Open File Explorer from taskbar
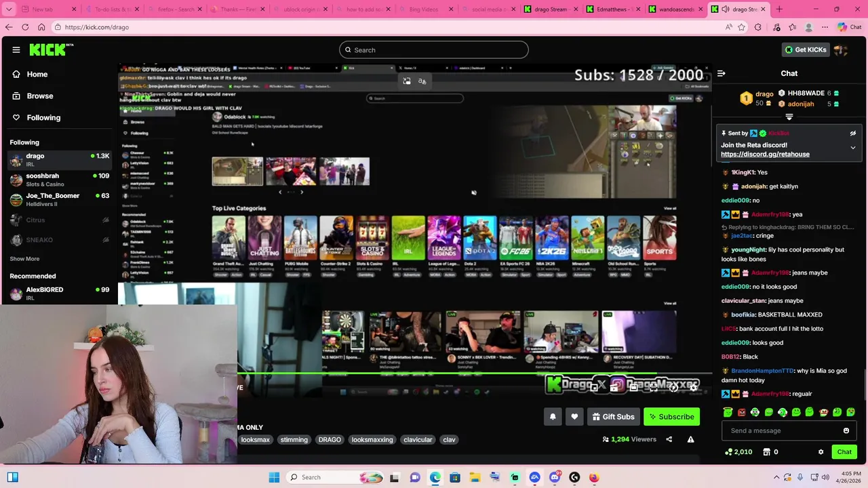Image resolution: width=868 pixels, height=488 pixels. click(x=475, y=477)
